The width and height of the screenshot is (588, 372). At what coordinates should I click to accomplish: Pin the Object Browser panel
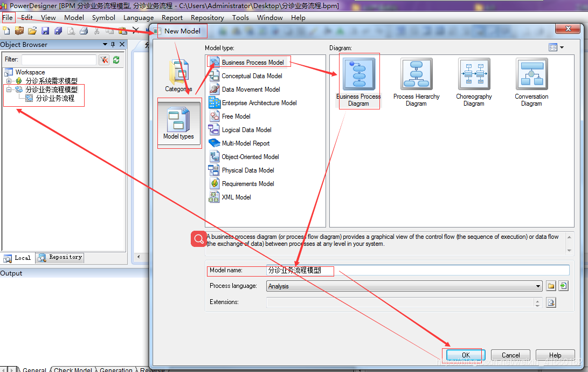point(113,44)
